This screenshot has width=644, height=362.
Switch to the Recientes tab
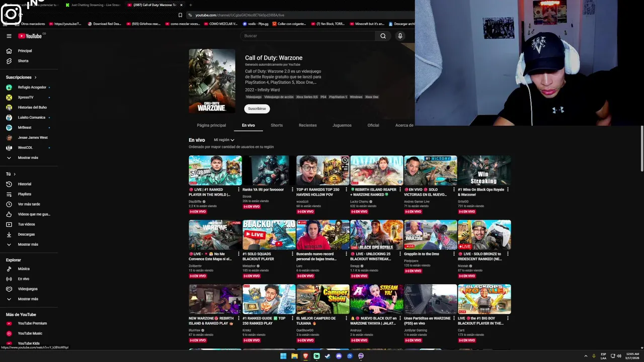(x=307, y=125)
